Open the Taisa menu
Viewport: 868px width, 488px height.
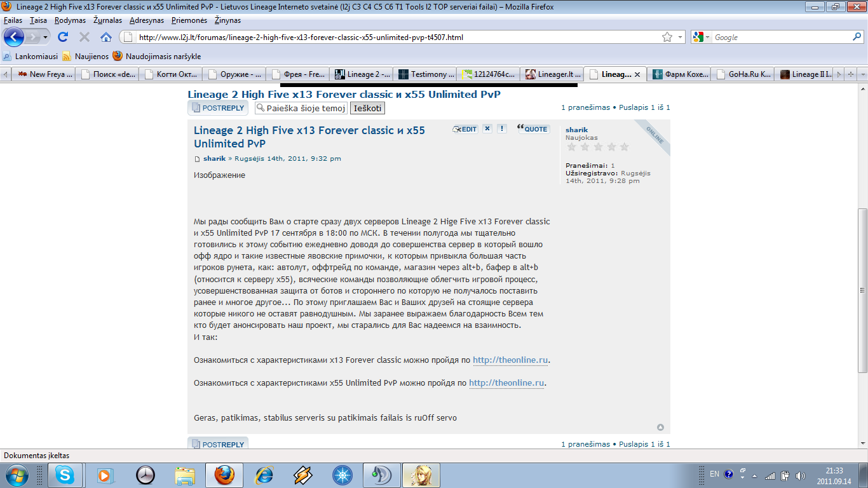coord(38,20)
